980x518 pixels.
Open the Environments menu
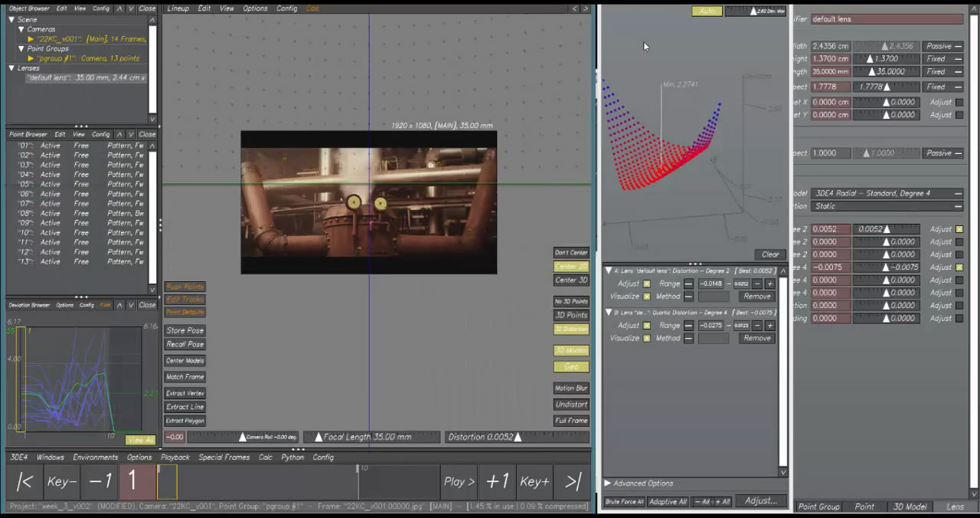coord(96,457)
